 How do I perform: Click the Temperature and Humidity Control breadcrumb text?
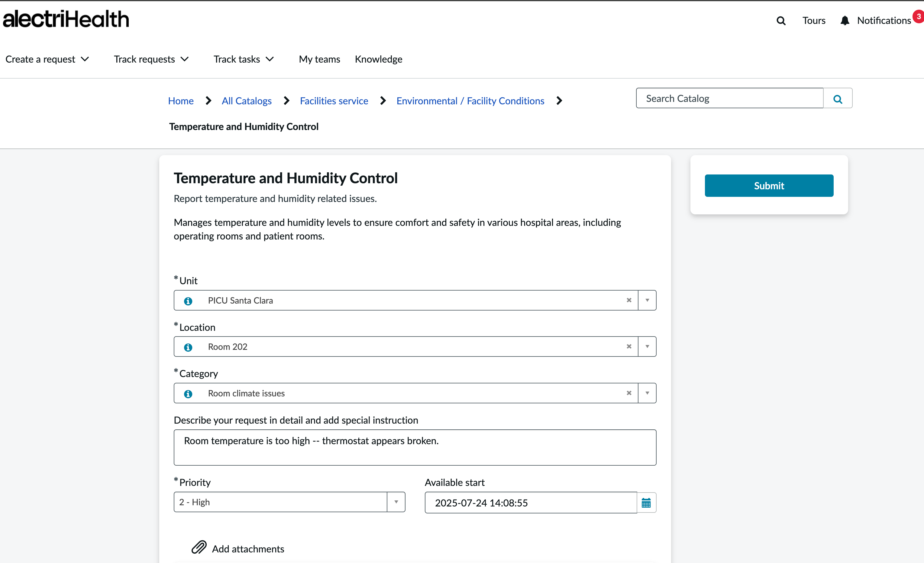(x=244, y=127)
